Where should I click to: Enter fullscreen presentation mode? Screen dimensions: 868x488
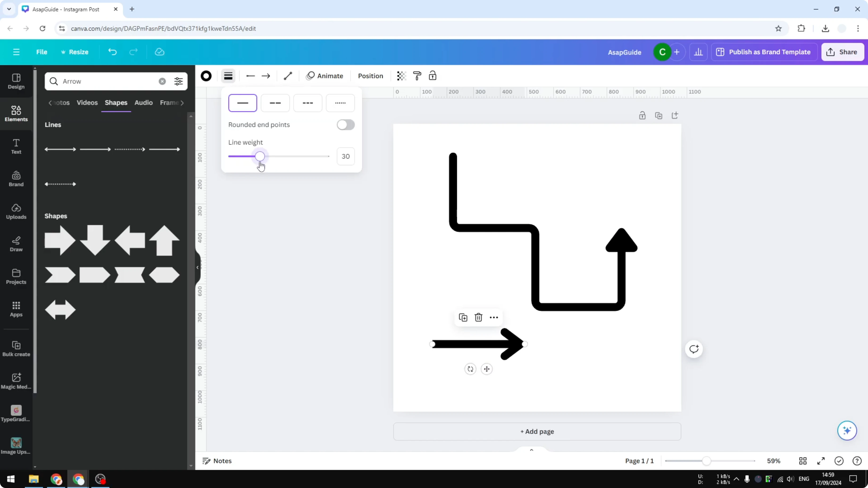(821, 461)
